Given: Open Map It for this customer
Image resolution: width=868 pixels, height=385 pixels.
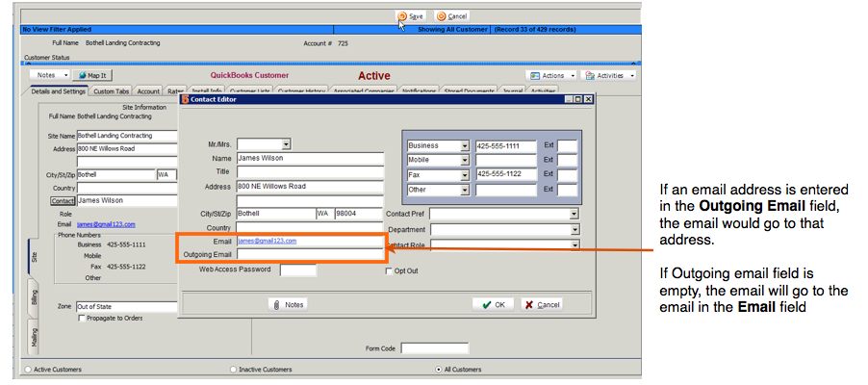Looking at the screenshot, I should (93, 75).
